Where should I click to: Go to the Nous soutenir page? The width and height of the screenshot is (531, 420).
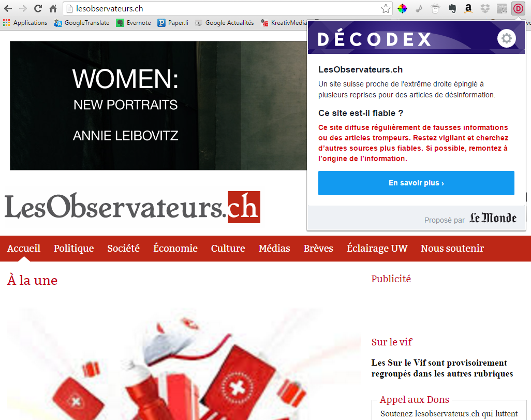(x=452, y=249)
